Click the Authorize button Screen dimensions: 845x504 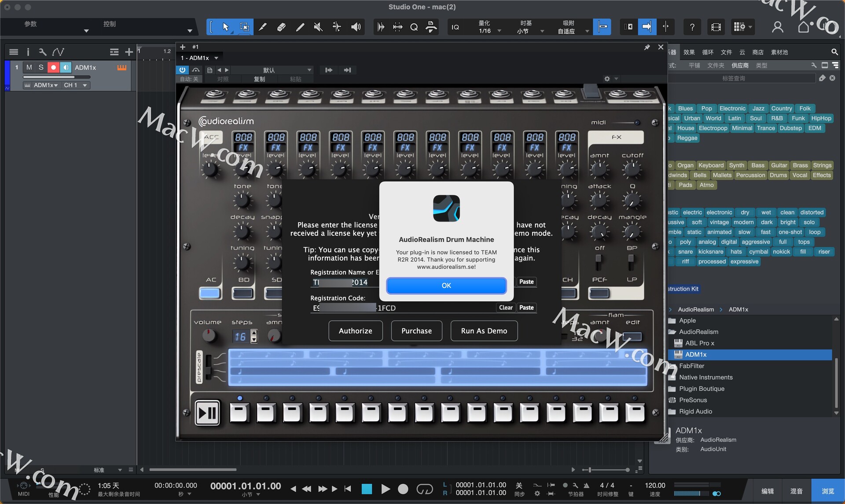click(356, 331)
